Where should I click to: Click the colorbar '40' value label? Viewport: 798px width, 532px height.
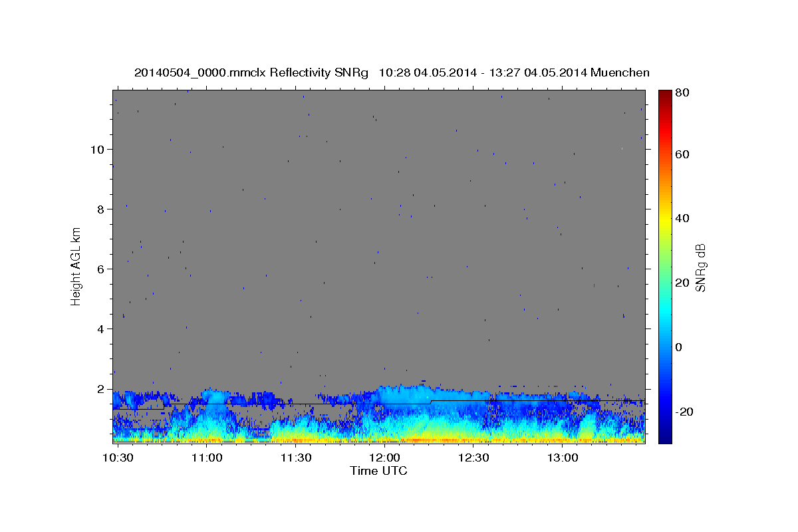tap(682, 218)
